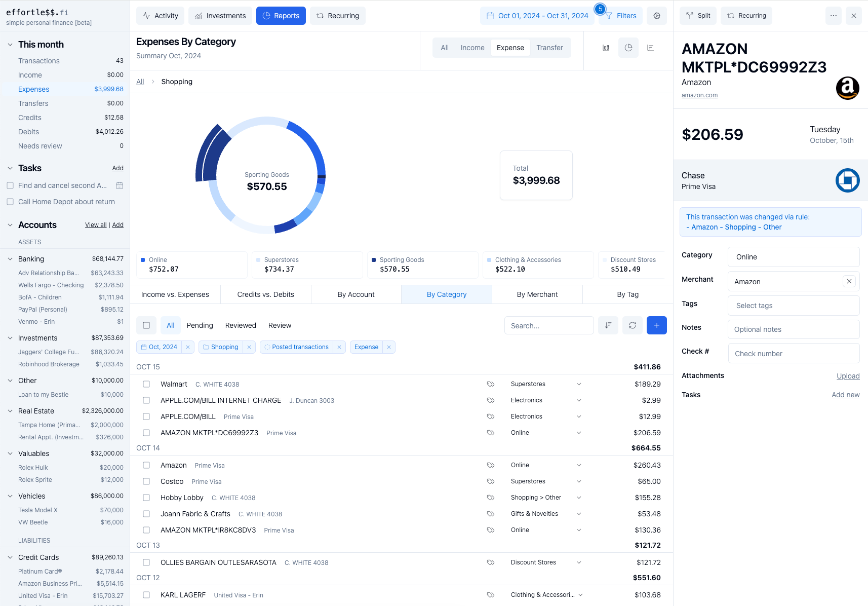Click the Optional notes input field

click(x=794, y=329)
